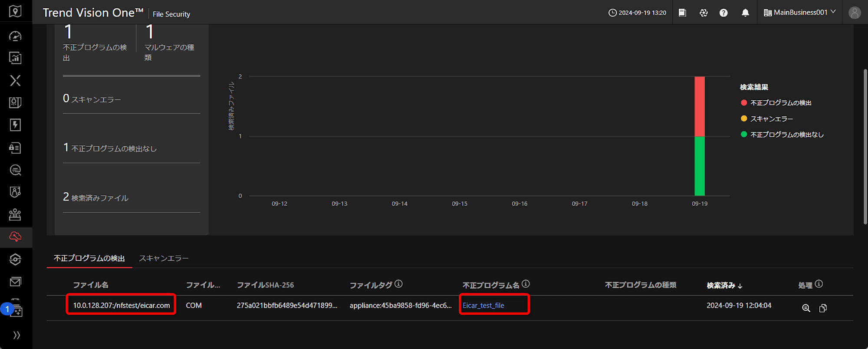Screen dimensions: 868x349
Task: Click the magnifier investigate icon in eicar row
Action: tap(806, 308)
